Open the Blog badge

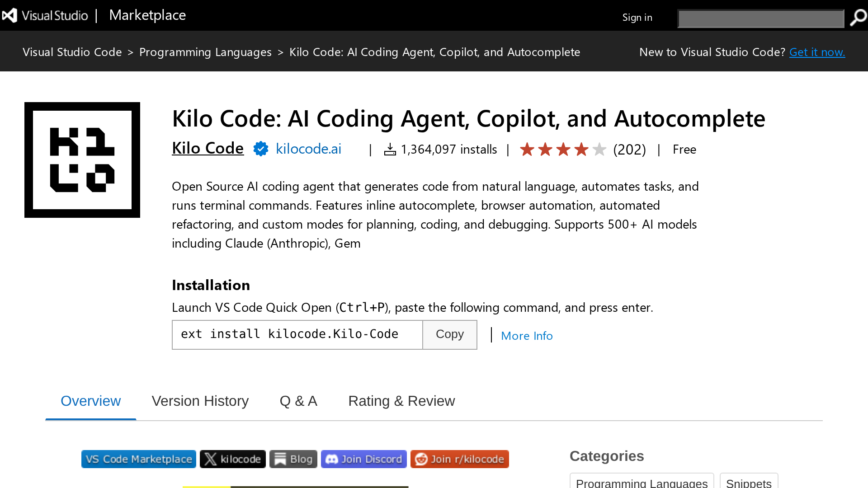pyautogui.click(x=293, y=459)
